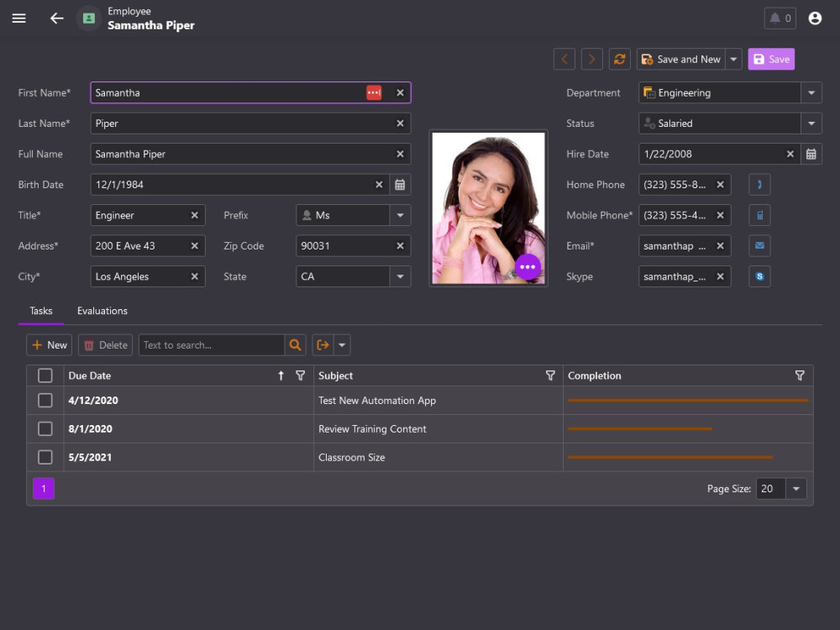Open the Hire Date calendar picker
Screen dimensions: 840x630
[811, 154]
